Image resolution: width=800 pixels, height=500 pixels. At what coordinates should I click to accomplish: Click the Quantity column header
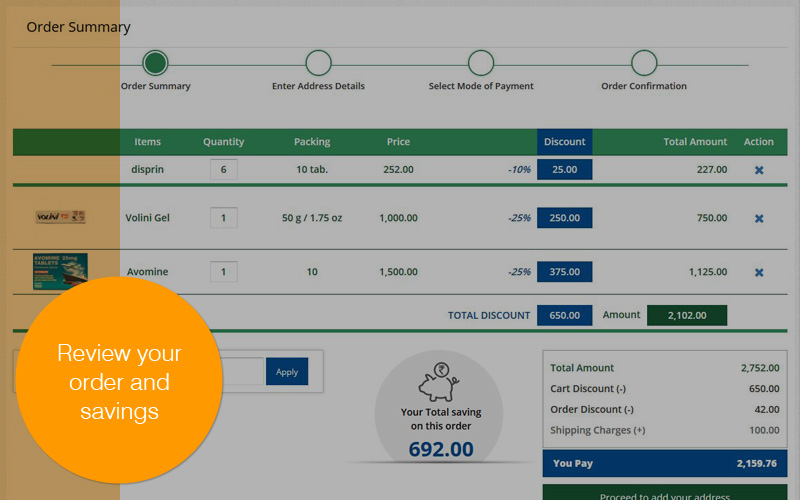223,142
